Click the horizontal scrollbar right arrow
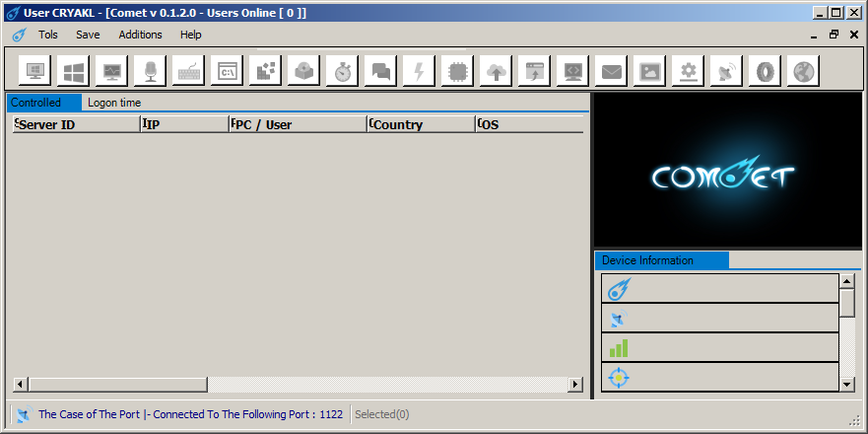Screen dimensions: 868x434 576,384
